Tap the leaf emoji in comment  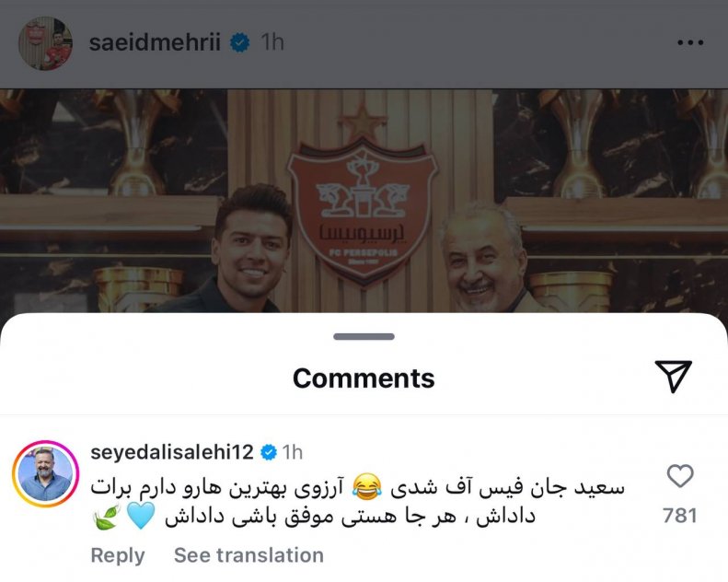click(107, 517)
